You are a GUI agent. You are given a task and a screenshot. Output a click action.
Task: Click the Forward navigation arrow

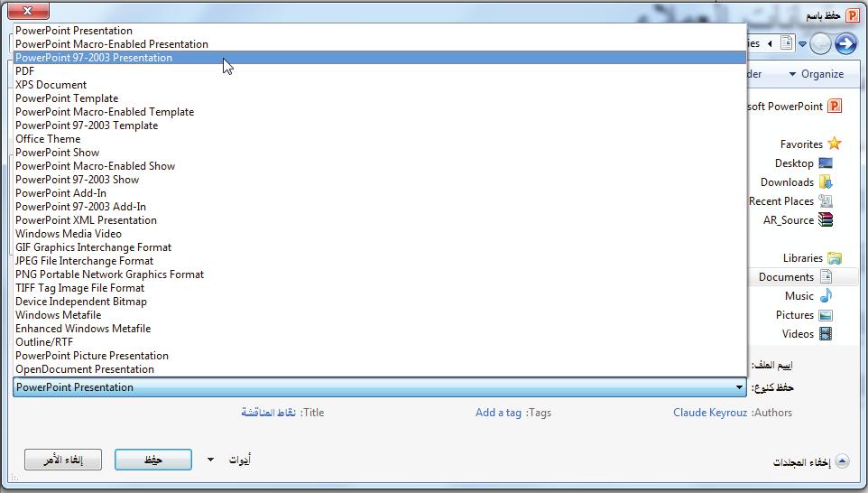pos(845,43)
